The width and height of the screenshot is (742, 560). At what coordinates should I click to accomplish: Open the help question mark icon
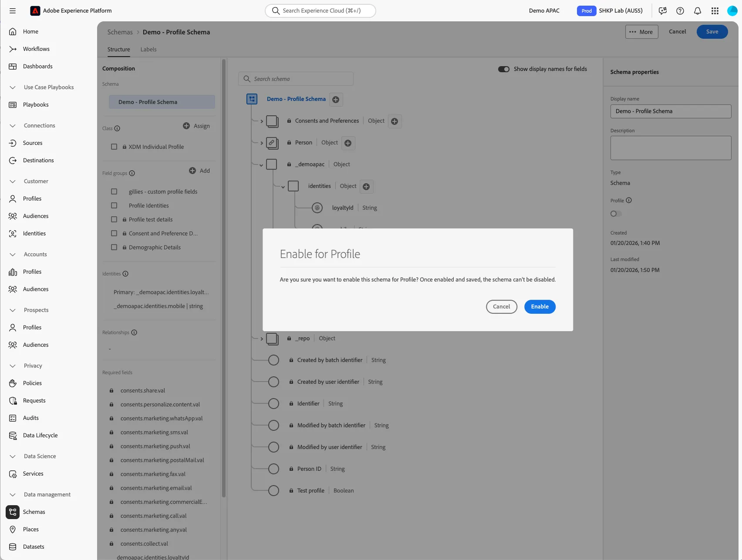(x=680, y=11)
